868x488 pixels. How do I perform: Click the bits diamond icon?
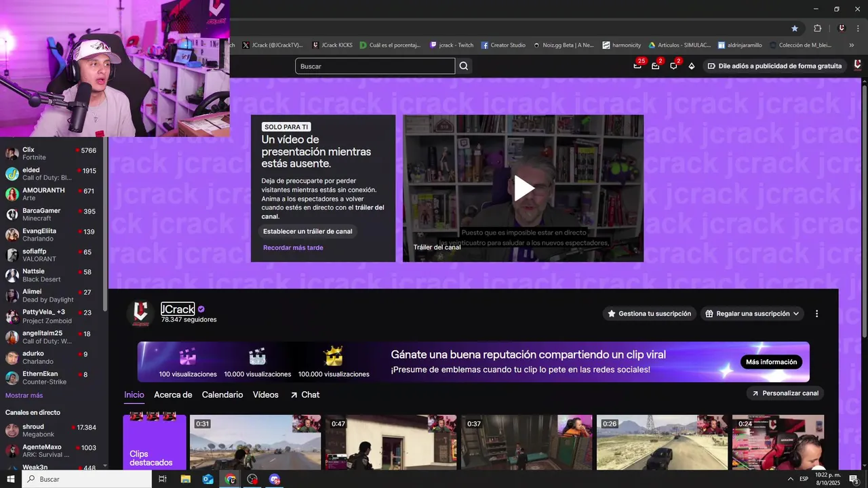point(692,66)
